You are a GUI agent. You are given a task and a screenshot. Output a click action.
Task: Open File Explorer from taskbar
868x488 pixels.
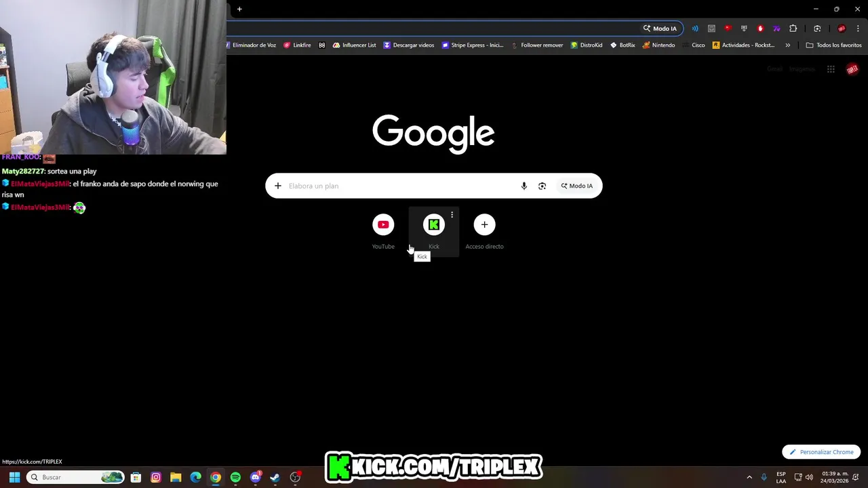(x=176, y=477)
